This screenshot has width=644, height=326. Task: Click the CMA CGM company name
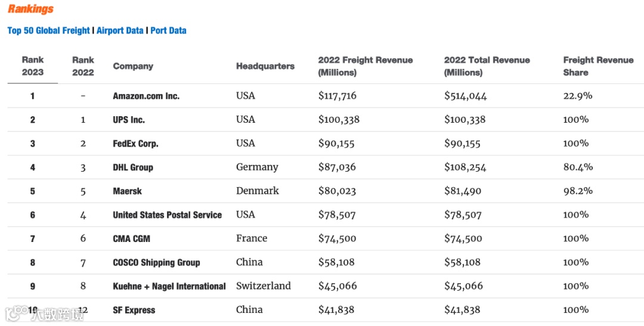click(x=131, y=239)
